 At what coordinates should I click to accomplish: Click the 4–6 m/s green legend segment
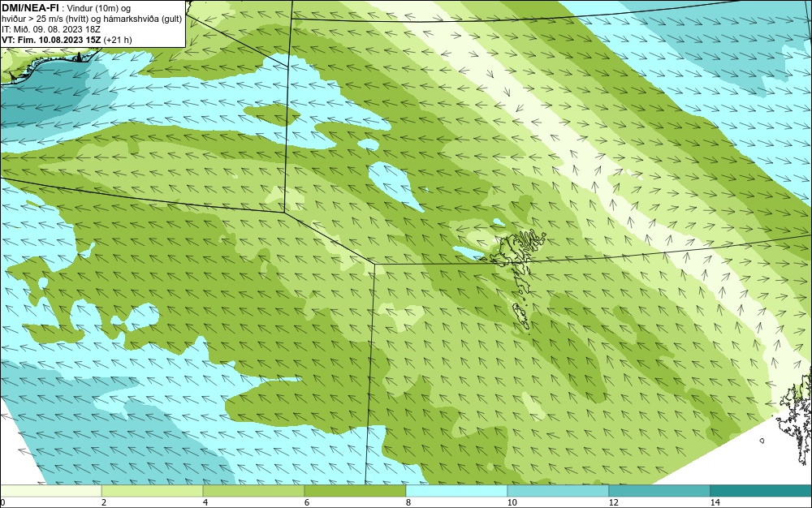(253, 491)
